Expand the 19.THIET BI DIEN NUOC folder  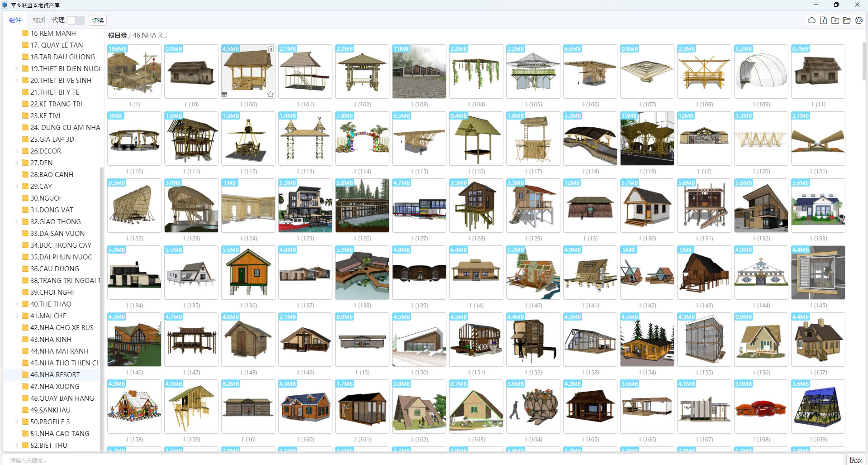point(17,69)
